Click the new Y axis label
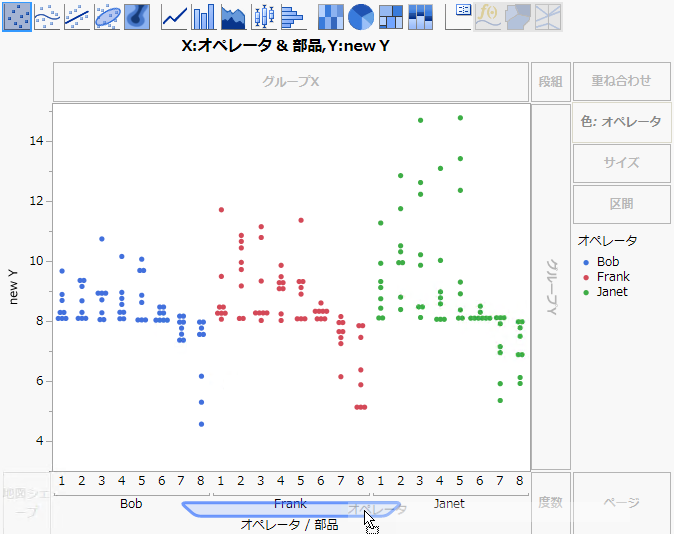Screen dimensions: 674x534 click(13, 287)
